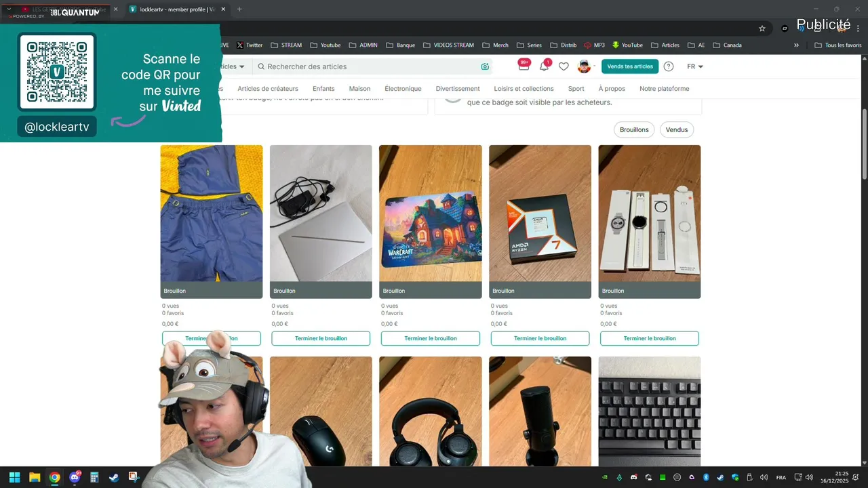
Task: Open the Sport category
Action: click(576, 89)
